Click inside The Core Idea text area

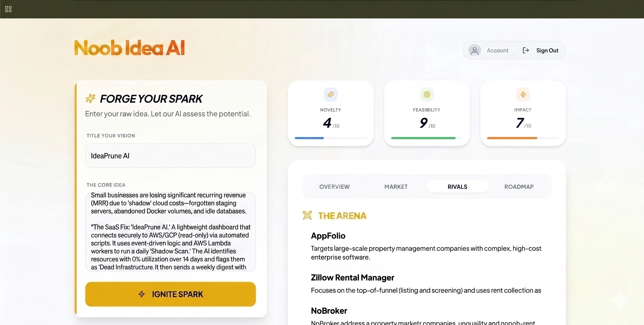point(171,231)
